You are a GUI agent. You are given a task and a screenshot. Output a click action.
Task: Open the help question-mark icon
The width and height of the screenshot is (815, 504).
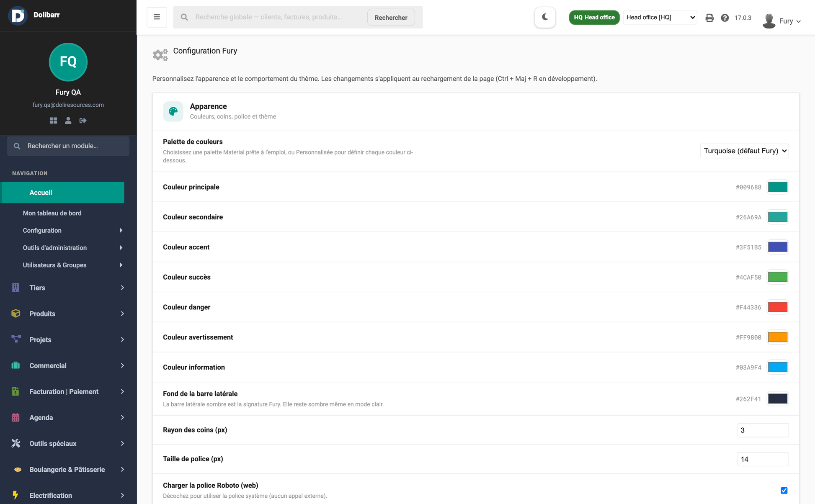(725, 18)
